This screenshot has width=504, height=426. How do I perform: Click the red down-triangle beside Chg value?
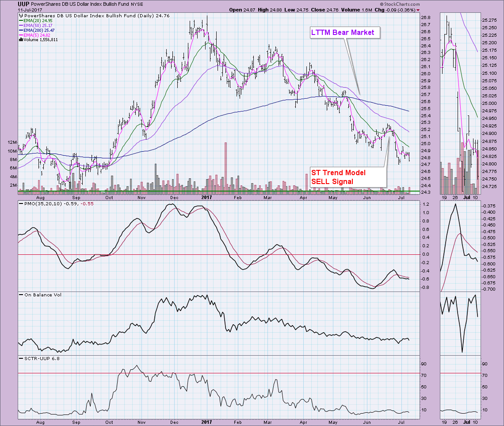pyautogui.click(x=418, y=10)
